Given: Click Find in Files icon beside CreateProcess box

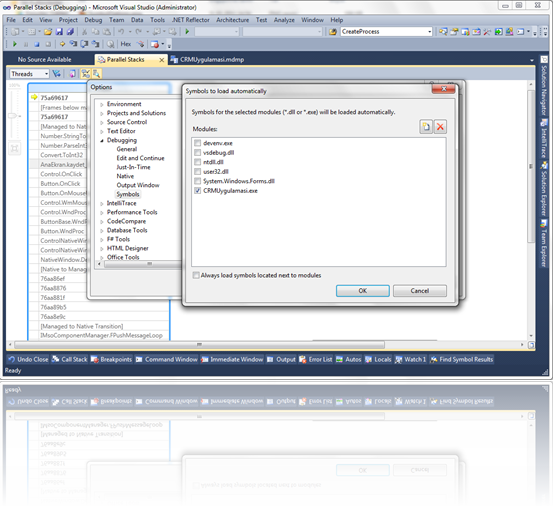Looking at the screenshot, I should point(333,32).
